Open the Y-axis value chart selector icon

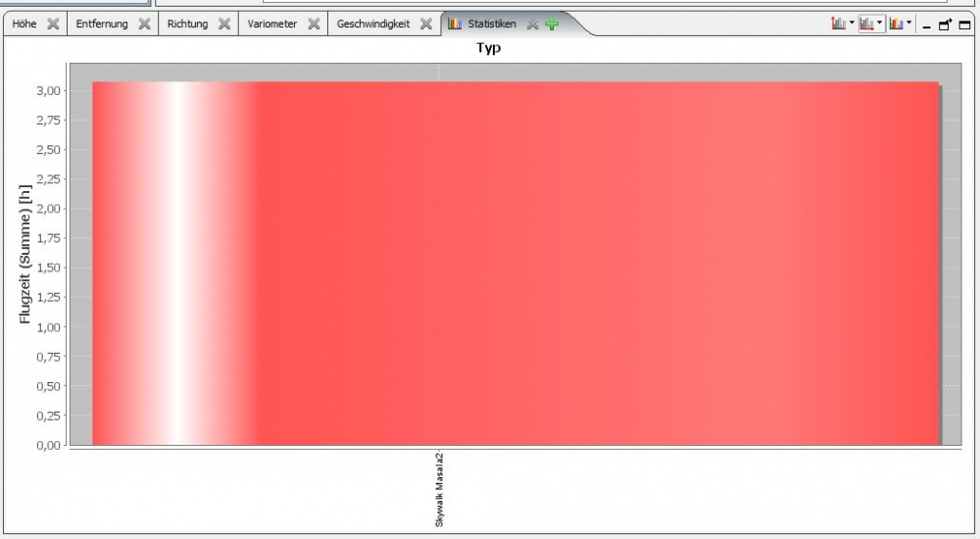[x=838, y=24]
